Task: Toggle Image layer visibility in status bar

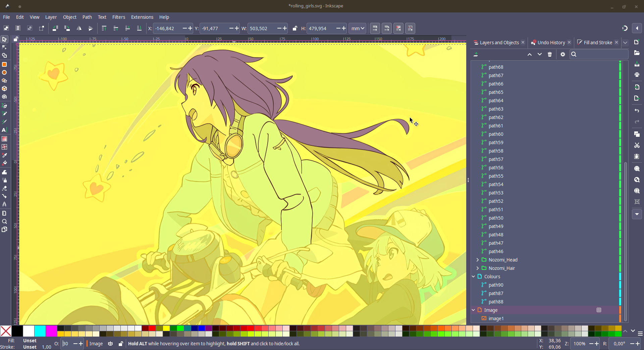Action: [110, 344]
